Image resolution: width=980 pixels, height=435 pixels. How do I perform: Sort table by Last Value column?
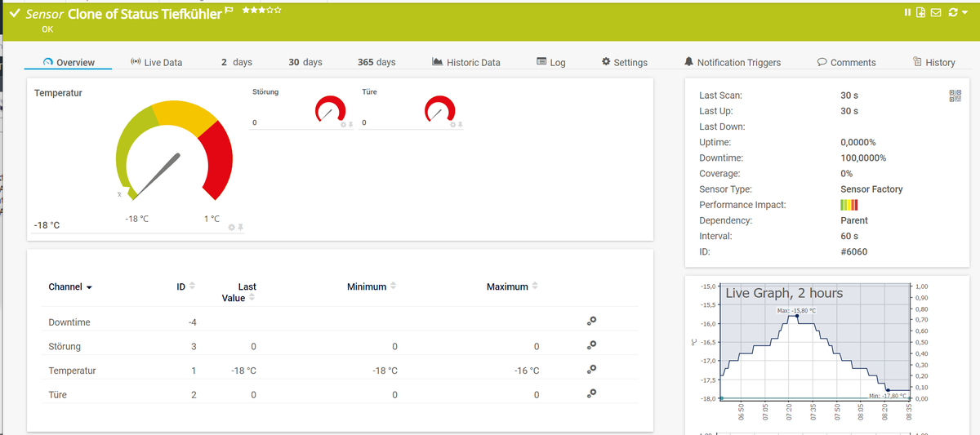239,292
